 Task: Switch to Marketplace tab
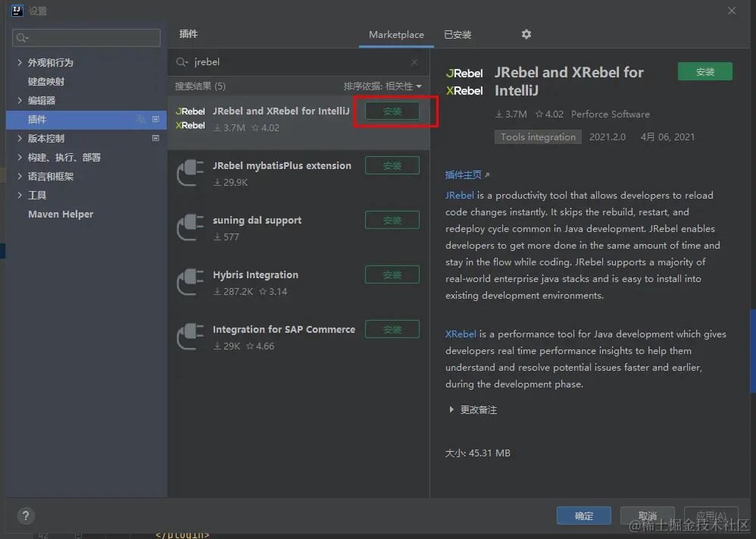396,35
